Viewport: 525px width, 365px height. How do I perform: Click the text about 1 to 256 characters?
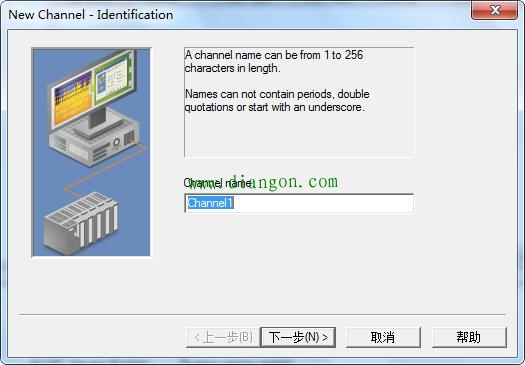[274, 61]
